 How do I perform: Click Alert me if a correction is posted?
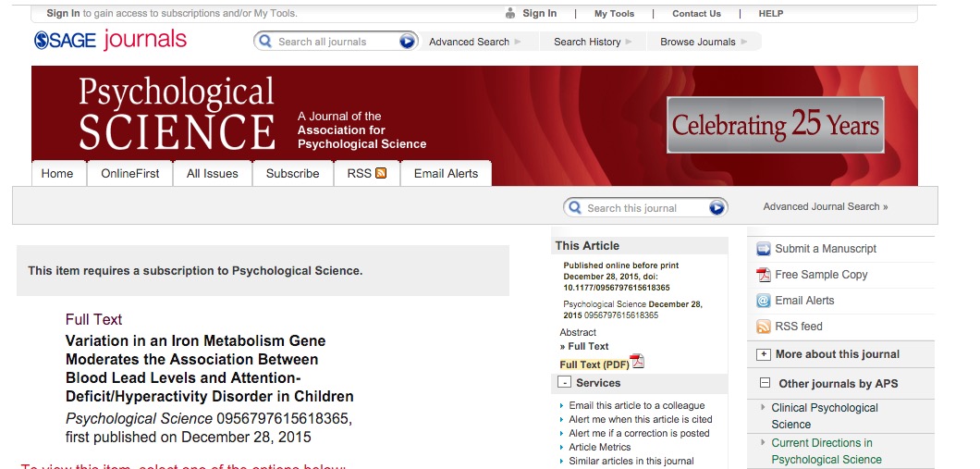(x=640, y=433)
